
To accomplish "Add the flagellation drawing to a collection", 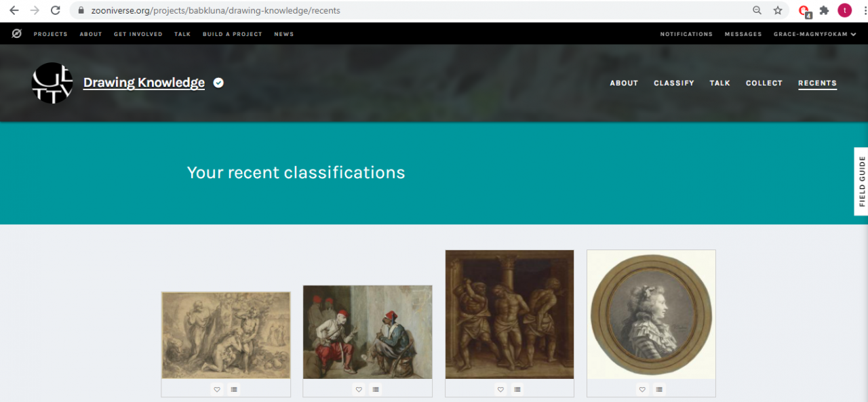I will (x=517, y=389).
